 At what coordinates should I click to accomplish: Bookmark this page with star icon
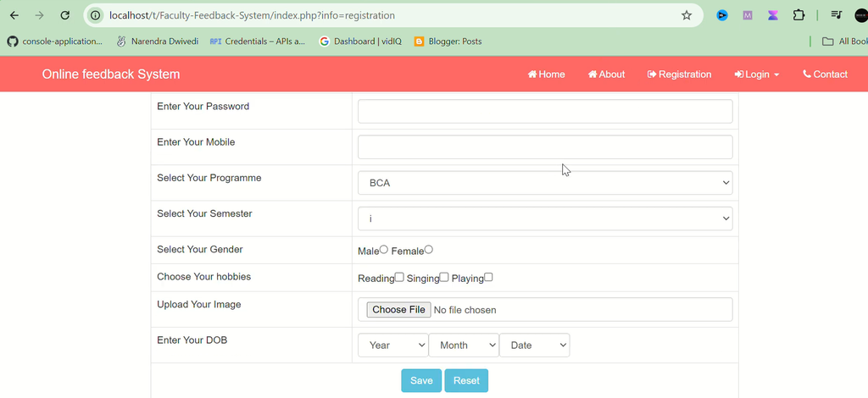pyautogui.click(x=687, y=15)
